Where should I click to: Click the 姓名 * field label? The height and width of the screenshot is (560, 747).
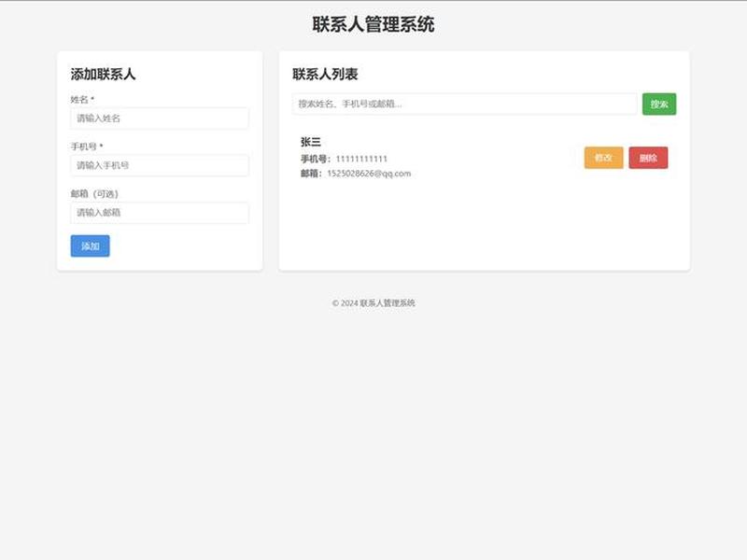[x=82, y=99]
